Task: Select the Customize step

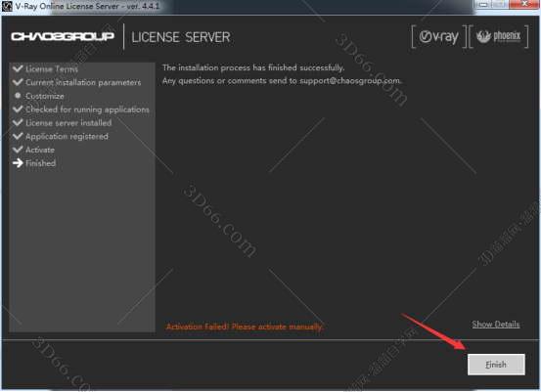Action: 44,96
